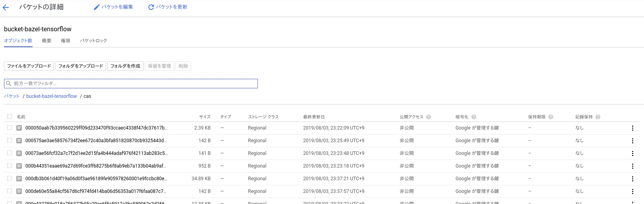The width and height of the screenshot is (644, 204).
Task: Open the バケット breadcrumb link
Action: pos(12,96)
